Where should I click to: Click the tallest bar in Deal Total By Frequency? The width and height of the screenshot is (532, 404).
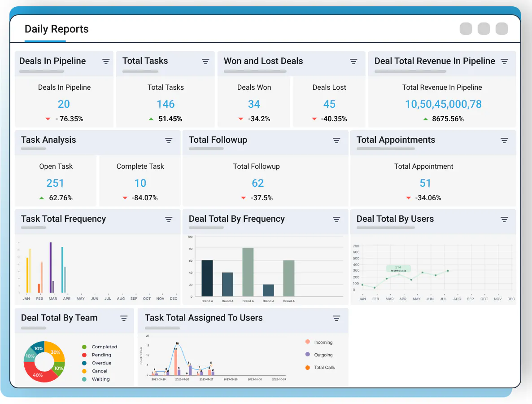pos(248,272)
